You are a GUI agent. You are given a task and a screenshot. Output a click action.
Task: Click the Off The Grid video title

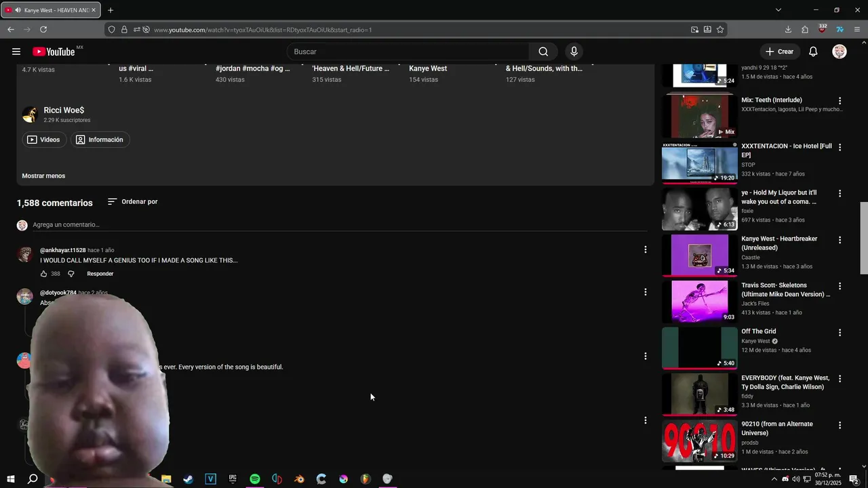pos(758,331)
